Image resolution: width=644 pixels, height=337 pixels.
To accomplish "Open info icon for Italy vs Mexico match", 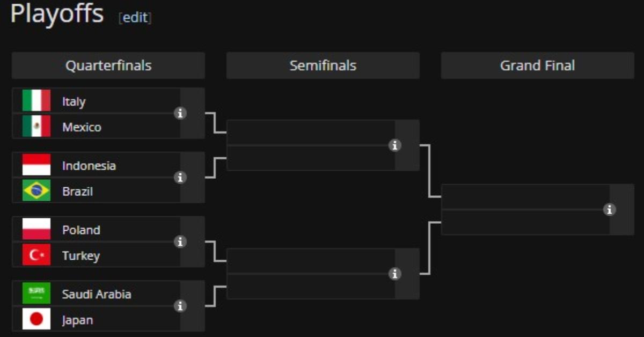I will coord(181,113).
